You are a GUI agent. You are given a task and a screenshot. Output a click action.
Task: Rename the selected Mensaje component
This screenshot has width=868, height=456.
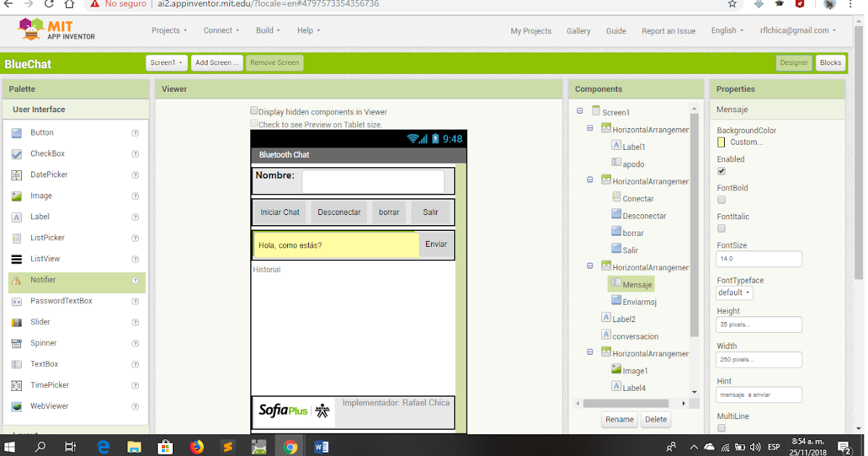(619, 419)
